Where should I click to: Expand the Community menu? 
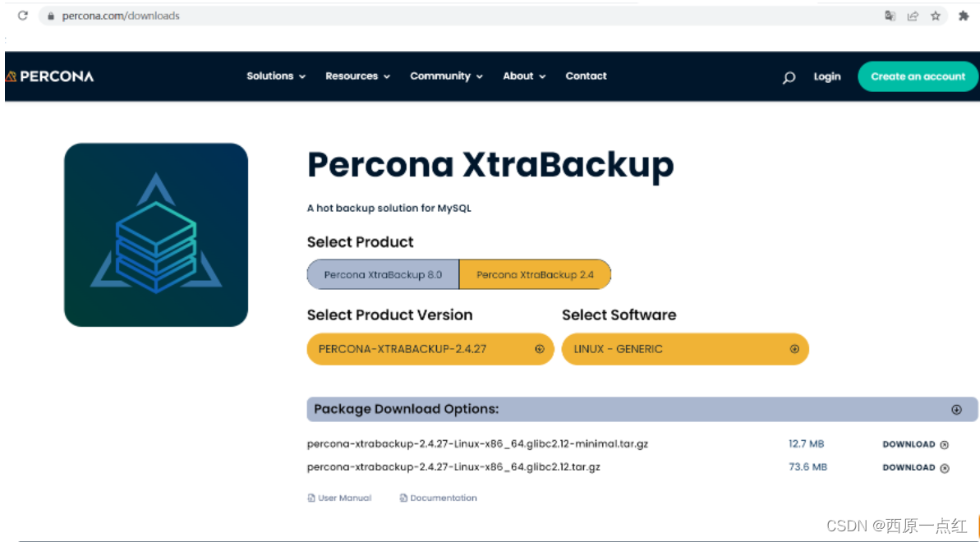pyautogui.click(x=446, y=76)
